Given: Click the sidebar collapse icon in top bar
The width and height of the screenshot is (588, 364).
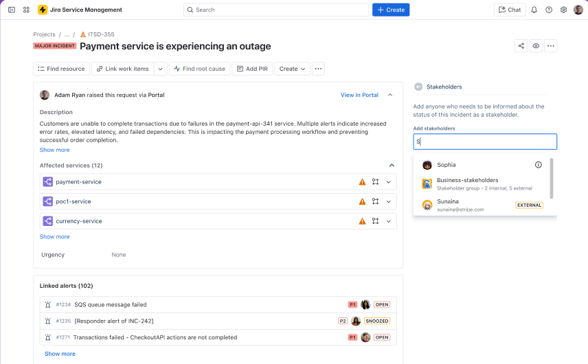Looking at the screenshot, I should pyautogui.click(x=12, y=10).
